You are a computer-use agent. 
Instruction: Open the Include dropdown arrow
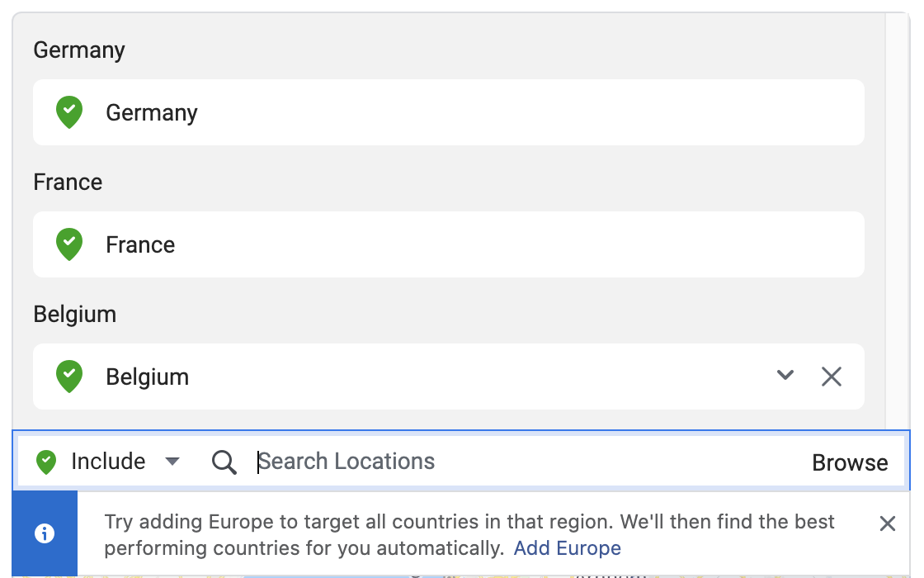(172, 462)
